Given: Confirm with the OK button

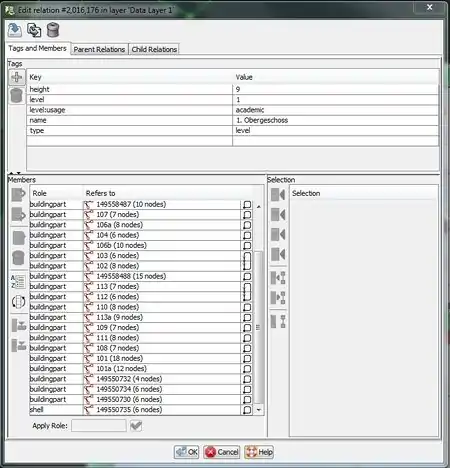Looking at the screenshot, I should tap(186, 452).
